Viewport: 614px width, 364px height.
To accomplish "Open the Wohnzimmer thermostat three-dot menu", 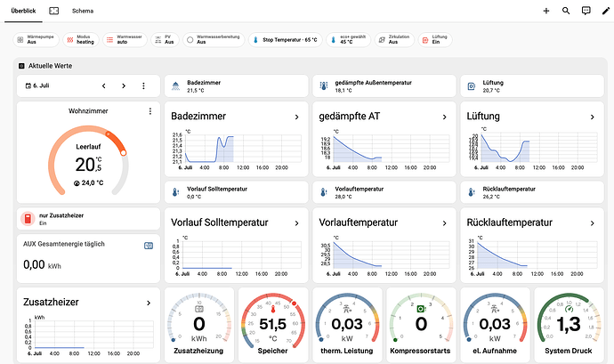I will [x=150, y=111].
